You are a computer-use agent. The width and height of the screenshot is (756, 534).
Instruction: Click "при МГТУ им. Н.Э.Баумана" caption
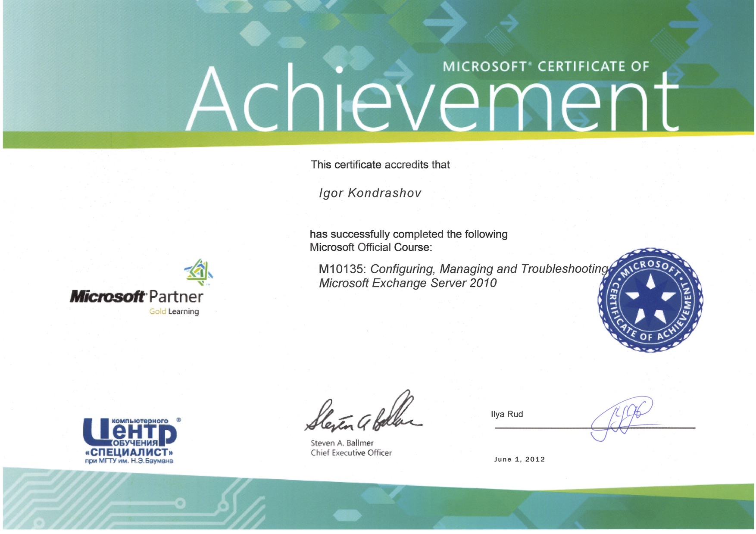pyautogui.click(x=129, y=461)
